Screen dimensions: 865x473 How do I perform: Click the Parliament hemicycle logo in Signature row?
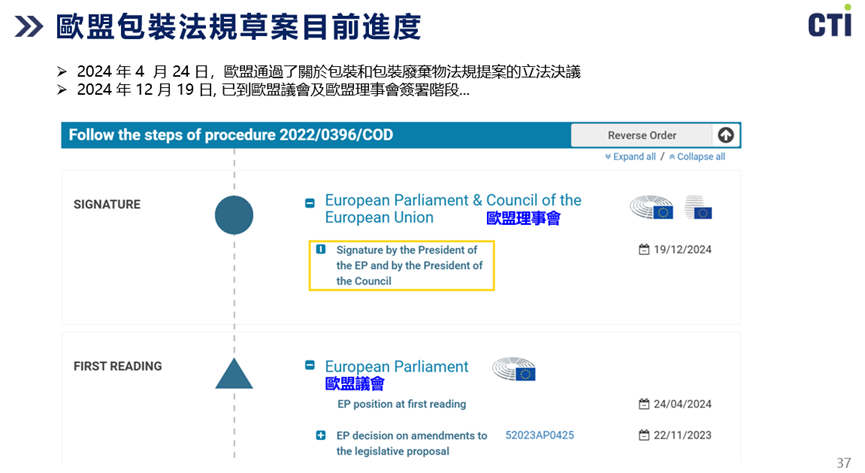pyautogui.click(x=652, y=208)
